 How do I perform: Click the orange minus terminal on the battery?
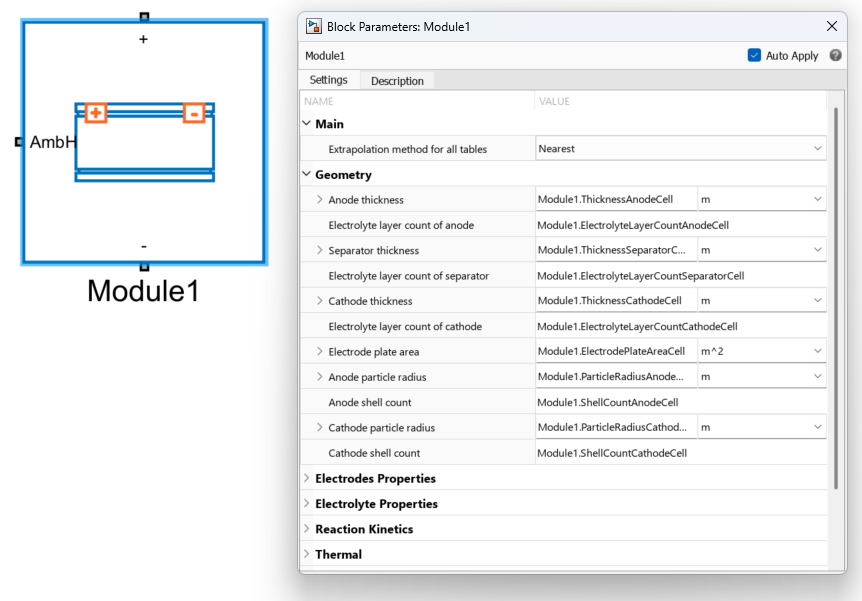pyautogui.click(x=194, y=113)
